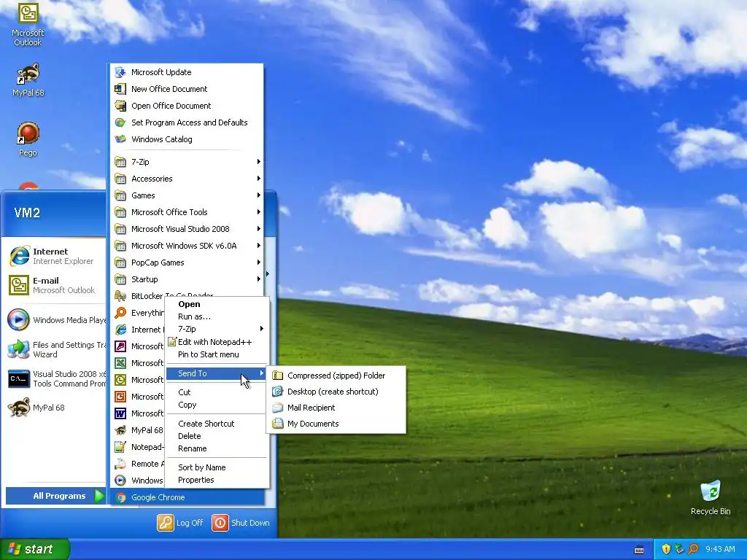Image resolution: width=747 pixels, height=560 pixels.
Task: Choose Run as... in context menu
Action: point(217,316)
